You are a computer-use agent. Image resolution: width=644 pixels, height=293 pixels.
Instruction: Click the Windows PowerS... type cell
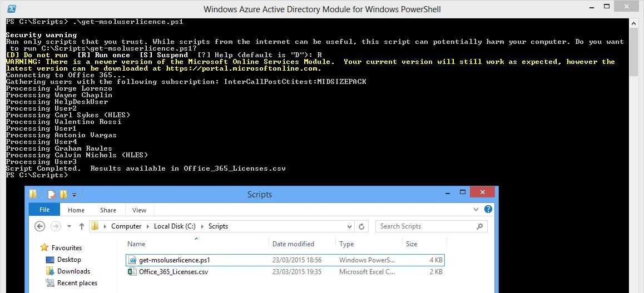(367, 260)
